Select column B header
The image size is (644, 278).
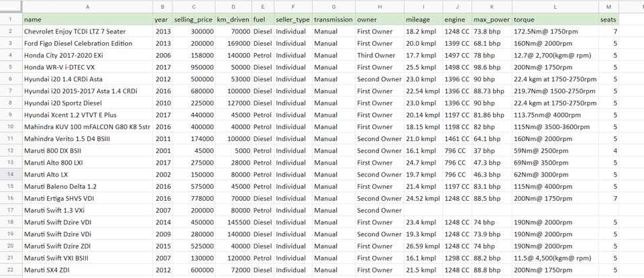point(162,7)
